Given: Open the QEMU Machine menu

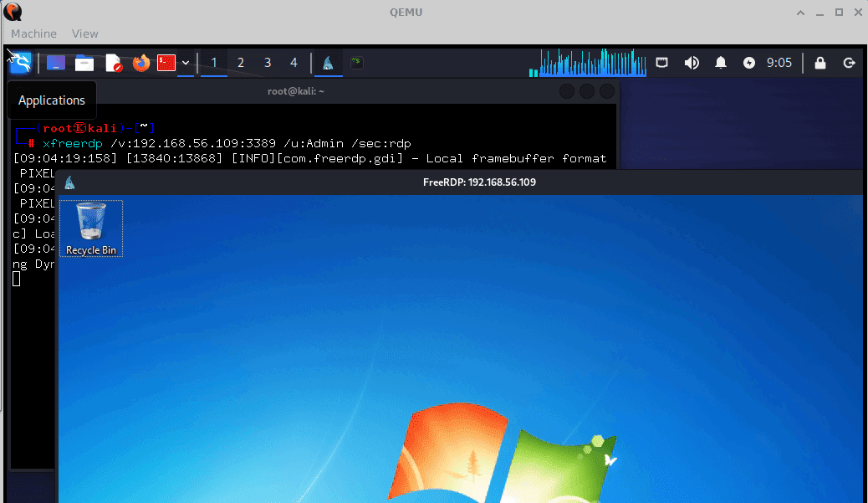Looking at the screenshot, I should (x=33, y=33).
